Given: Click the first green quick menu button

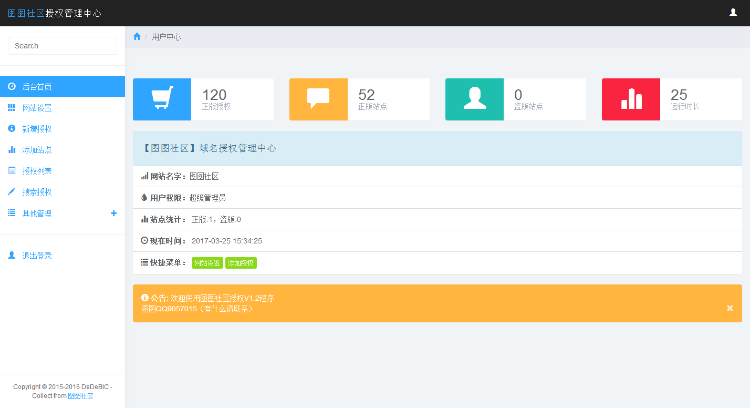Looking at the screenshot, I should (207, 263).
